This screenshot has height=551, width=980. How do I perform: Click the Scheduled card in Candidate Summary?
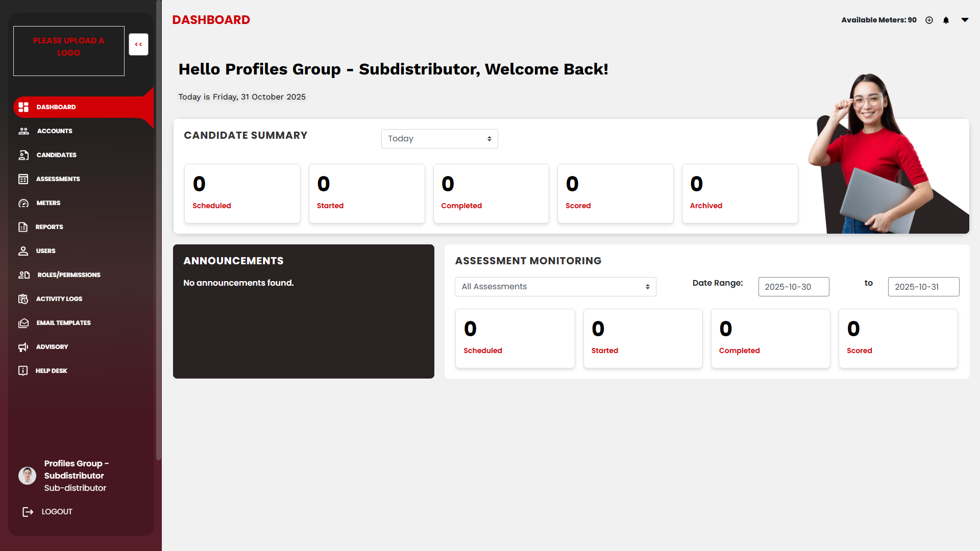point(242,193)
